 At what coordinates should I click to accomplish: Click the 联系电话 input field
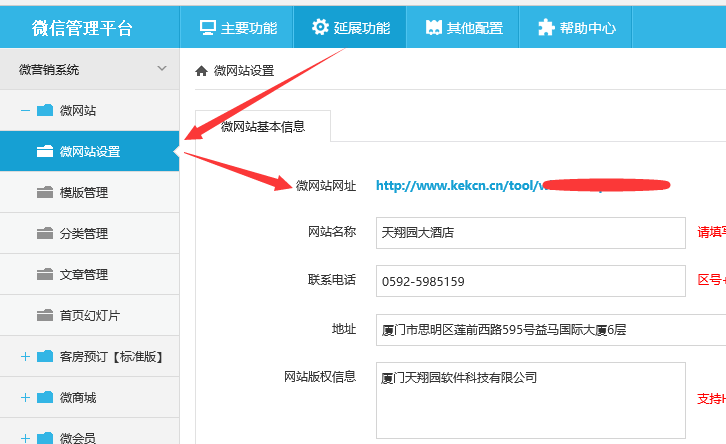point(530,281)
